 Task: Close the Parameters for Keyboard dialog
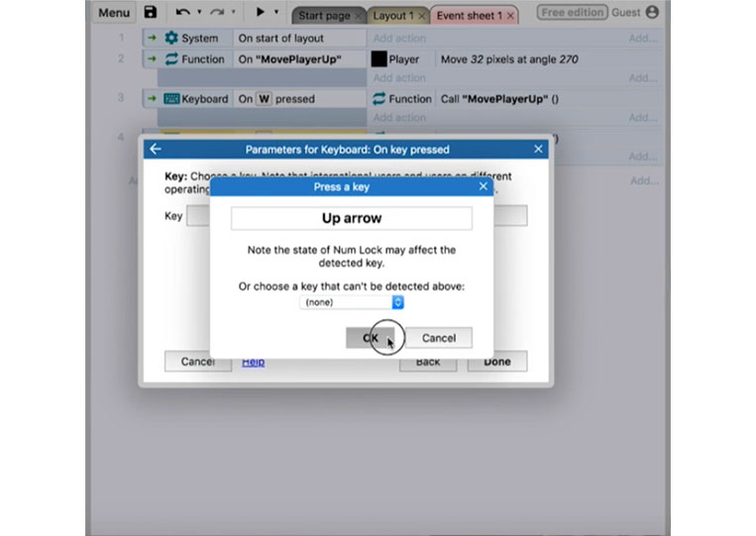click(538, 149)
